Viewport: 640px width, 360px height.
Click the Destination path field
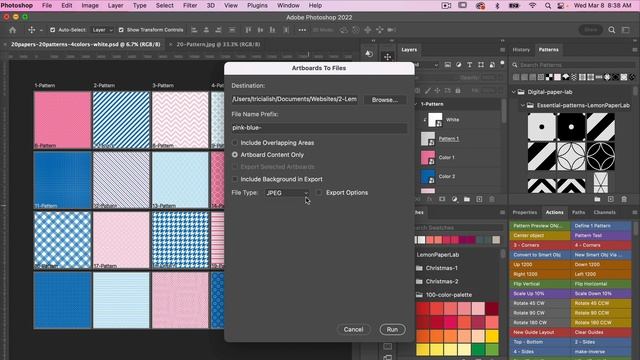coord(295,99)
